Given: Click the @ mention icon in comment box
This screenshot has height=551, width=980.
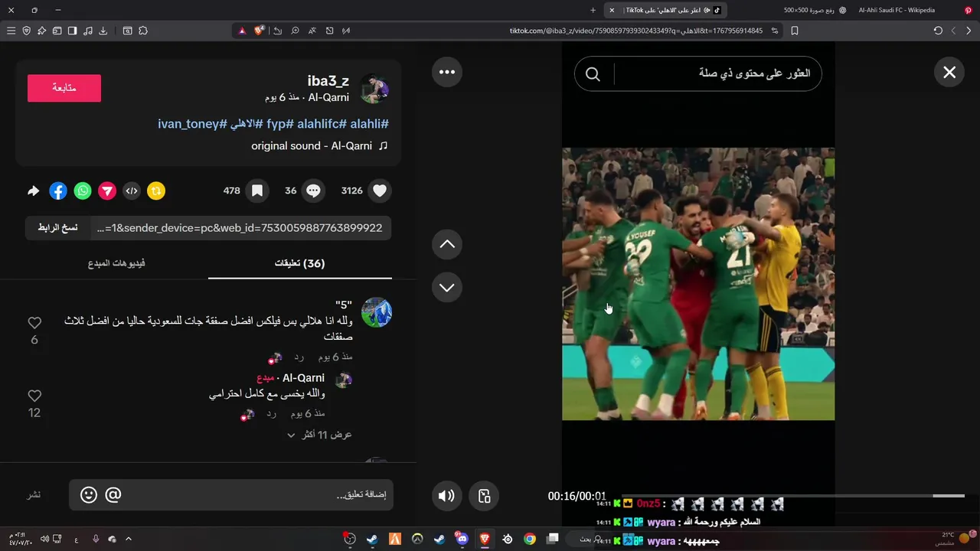Looking at the screenshot, I should (x=113, y=495).
